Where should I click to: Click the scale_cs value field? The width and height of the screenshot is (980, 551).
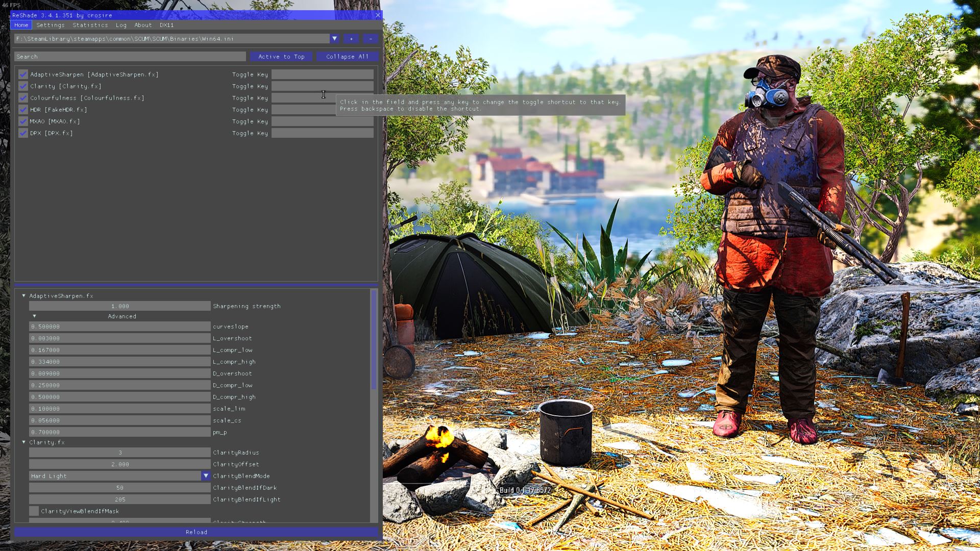click(119, 420)
